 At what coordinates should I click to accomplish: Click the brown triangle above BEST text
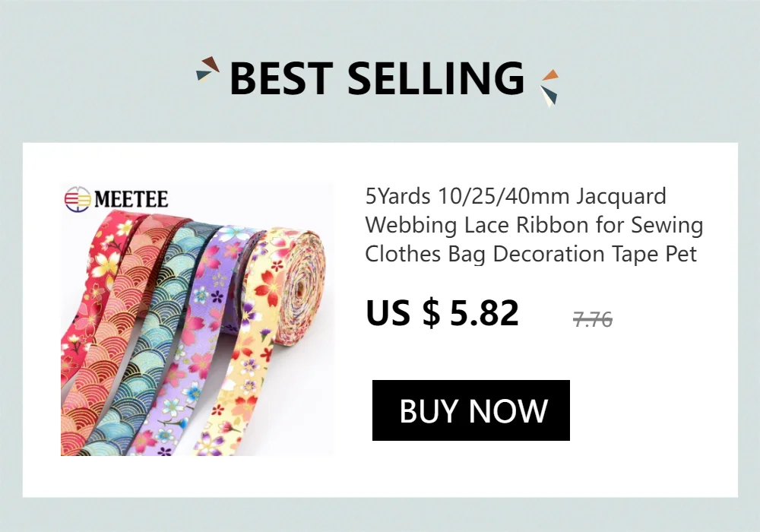point(211,63)
